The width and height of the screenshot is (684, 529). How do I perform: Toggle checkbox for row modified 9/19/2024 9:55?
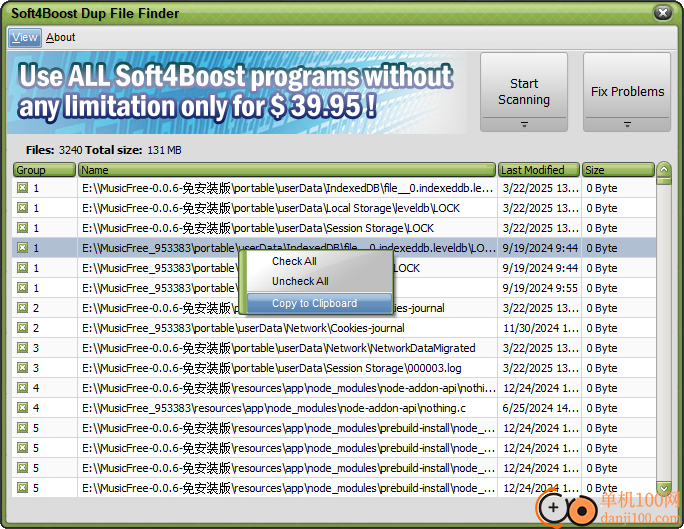click(x=22, y=288)
